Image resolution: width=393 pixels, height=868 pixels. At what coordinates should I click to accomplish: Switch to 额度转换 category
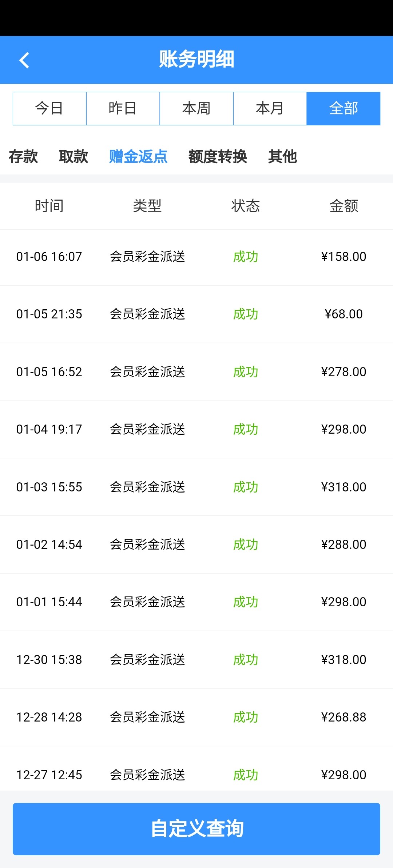click(218, 157)
